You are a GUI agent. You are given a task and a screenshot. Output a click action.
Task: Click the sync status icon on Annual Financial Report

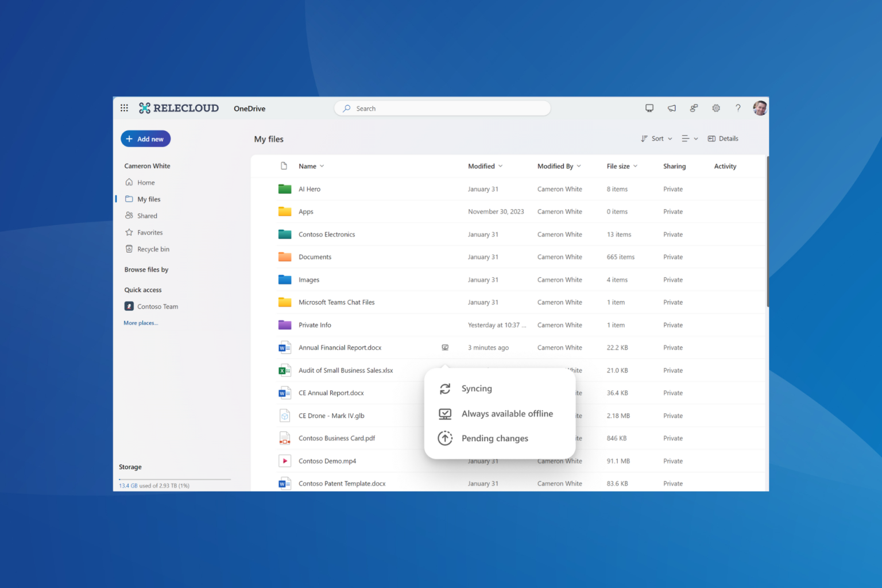[x=445, y=347]
